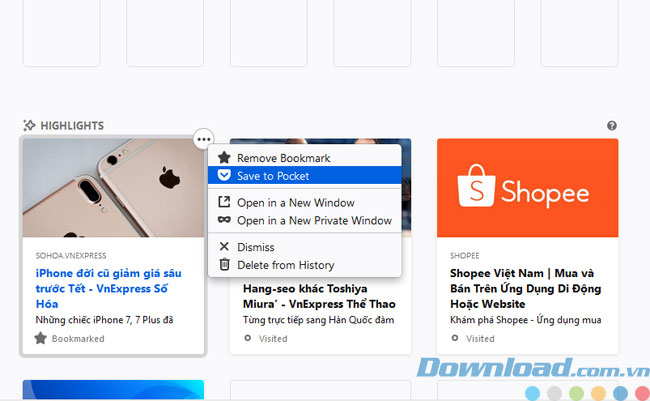Click the orange Shopee logo thumbnail
Screen dimensions: 650x401
coord(528,188)
